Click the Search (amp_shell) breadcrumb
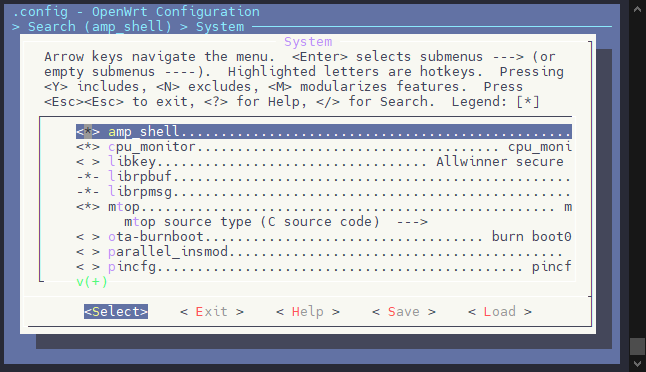The image size is (646, 372). (100, 27)
